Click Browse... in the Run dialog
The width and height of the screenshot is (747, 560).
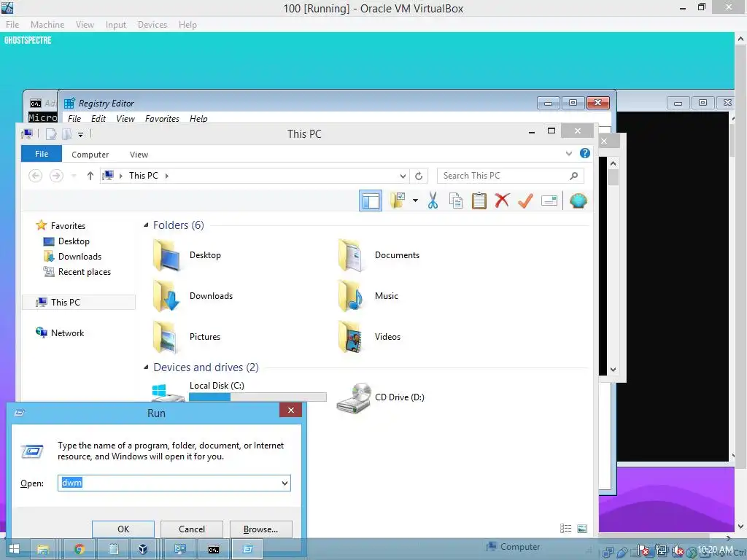pyautogui.click(x=260, y=529)
